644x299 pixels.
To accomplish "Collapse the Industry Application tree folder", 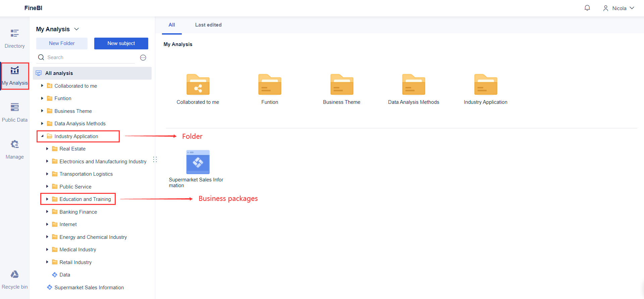I will click(x=42, y=136).
